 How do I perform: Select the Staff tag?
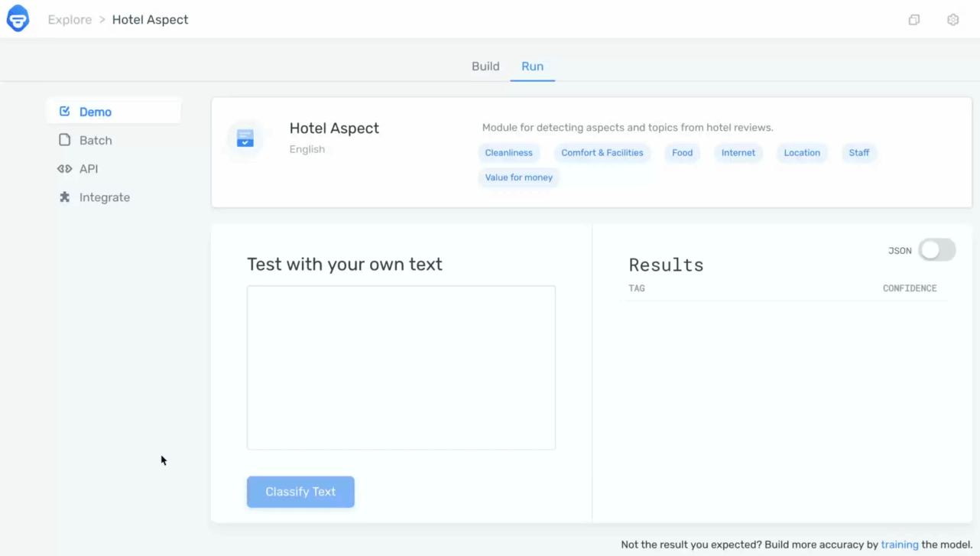tap(859, 153)
